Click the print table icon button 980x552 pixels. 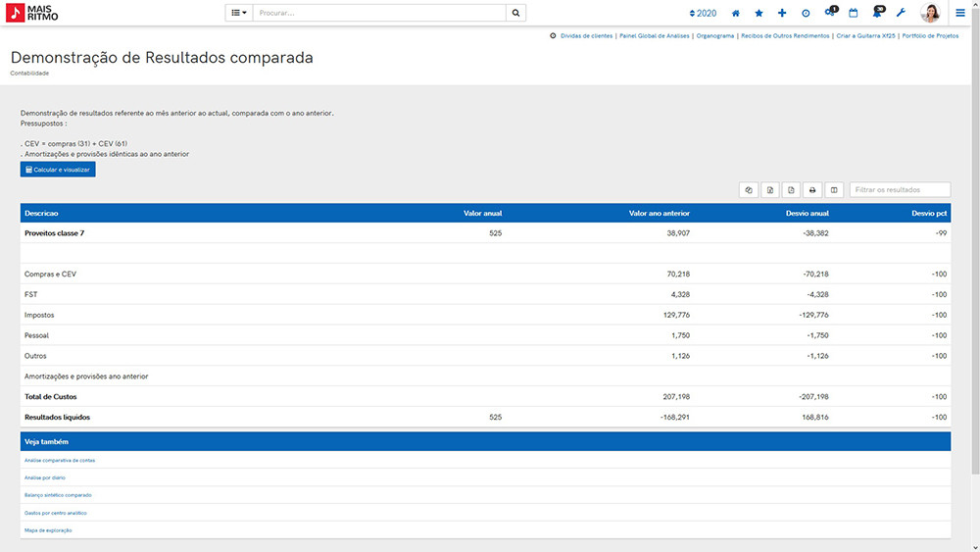point(812,190)
